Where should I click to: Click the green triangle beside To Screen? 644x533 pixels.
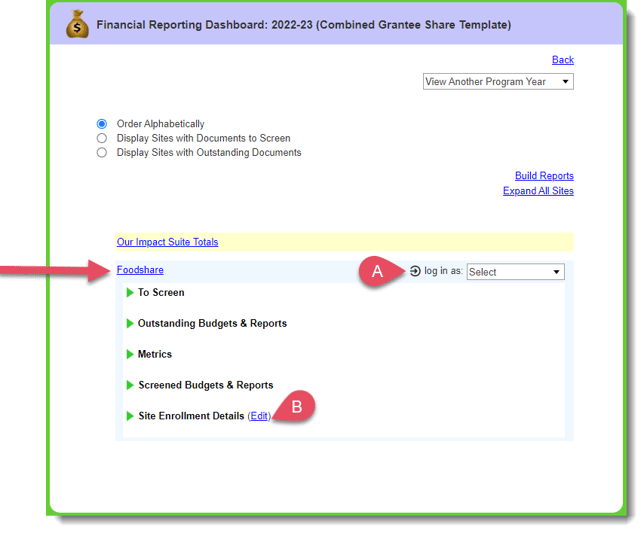(x=129, y=293)
